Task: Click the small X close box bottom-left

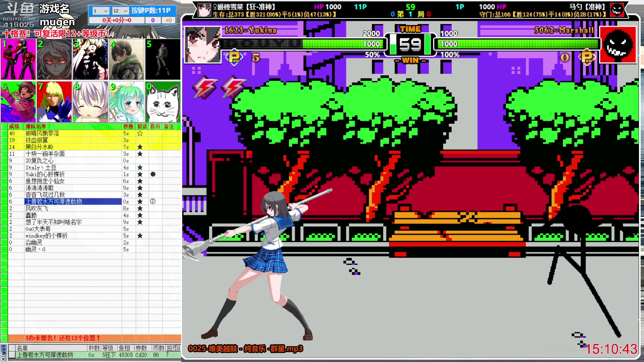Action: coord(3,359)
